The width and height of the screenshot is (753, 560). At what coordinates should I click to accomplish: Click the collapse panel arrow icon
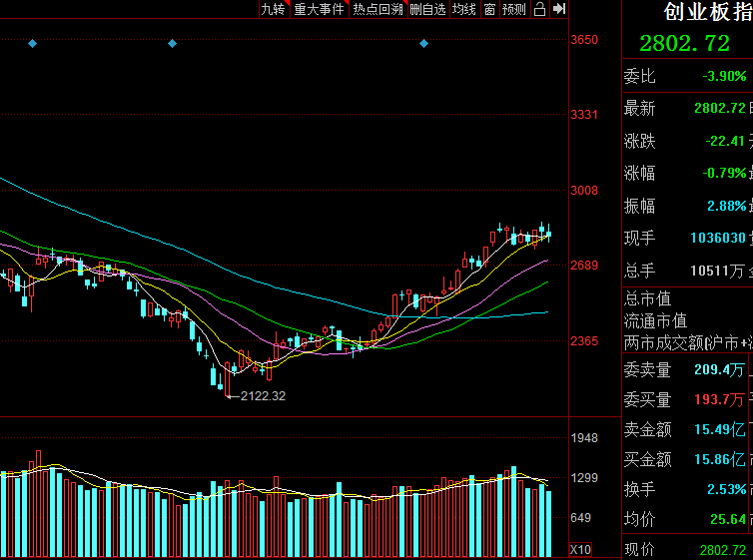[x=558, y=9]
